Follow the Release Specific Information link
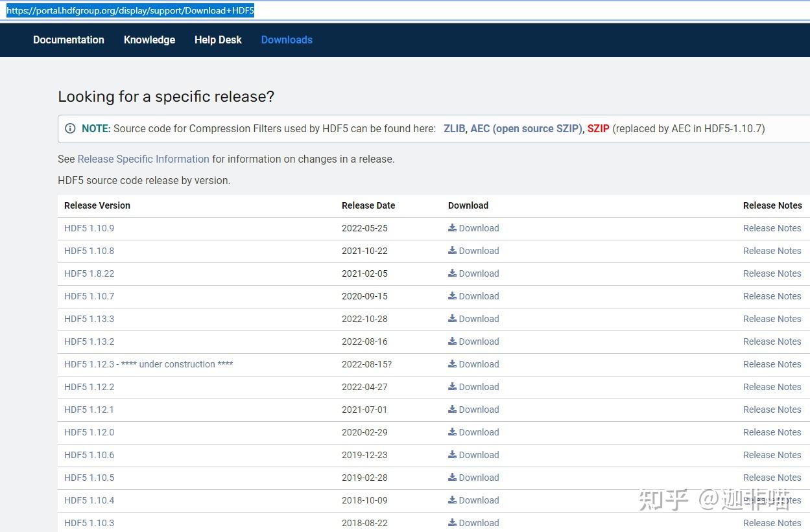Viewport: 810px width, 532px height. (143, 159)
